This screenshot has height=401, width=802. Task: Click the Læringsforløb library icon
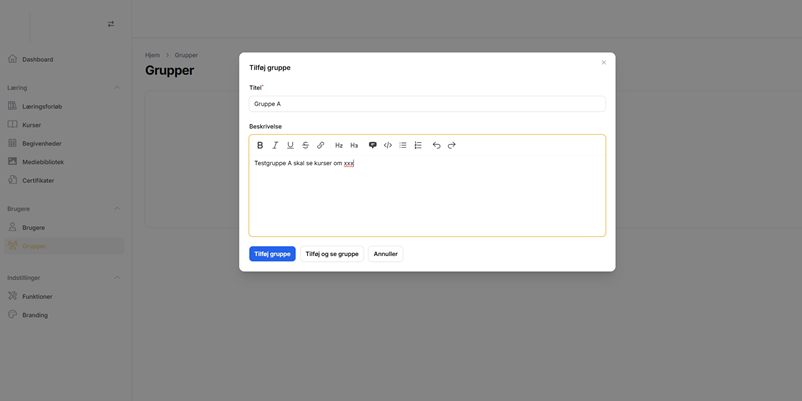tap(13, 106)
